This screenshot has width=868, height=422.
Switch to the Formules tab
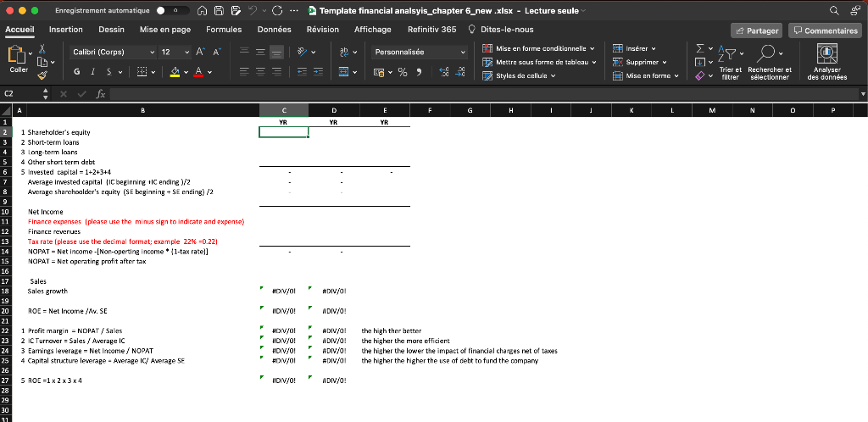click(x=224, y=30)
